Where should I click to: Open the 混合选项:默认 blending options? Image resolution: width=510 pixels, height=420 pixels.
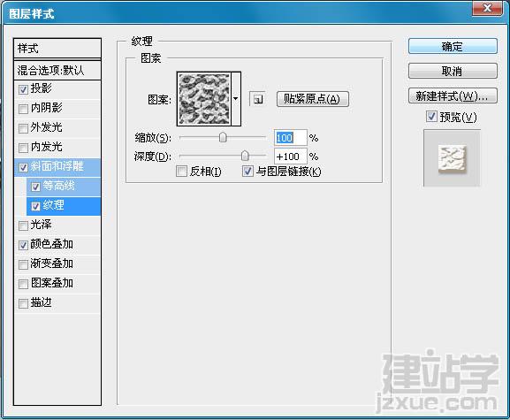tap(57, 70)
